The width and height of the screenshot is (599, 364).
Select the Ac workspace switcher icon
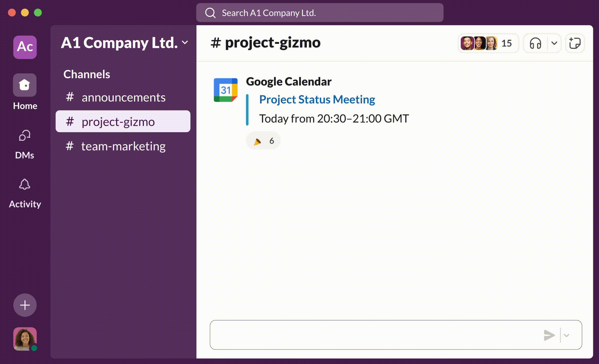point(25,47)
